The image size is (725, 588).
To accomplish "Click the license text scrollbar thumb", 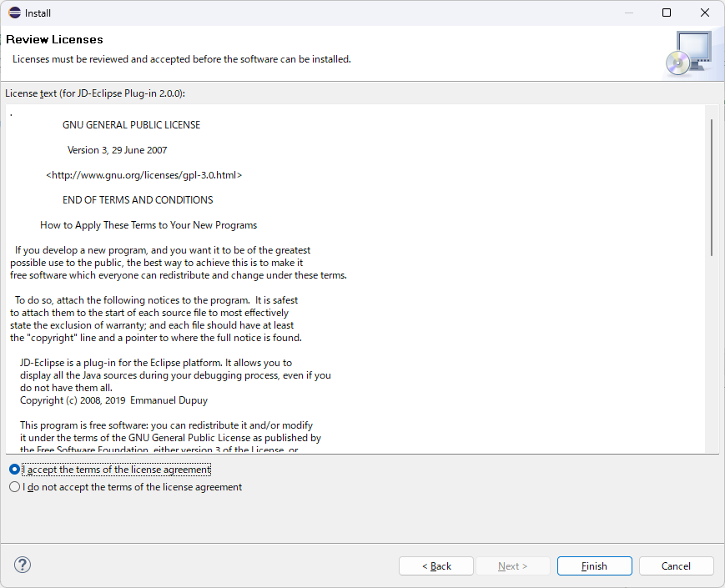I will 712,187.
